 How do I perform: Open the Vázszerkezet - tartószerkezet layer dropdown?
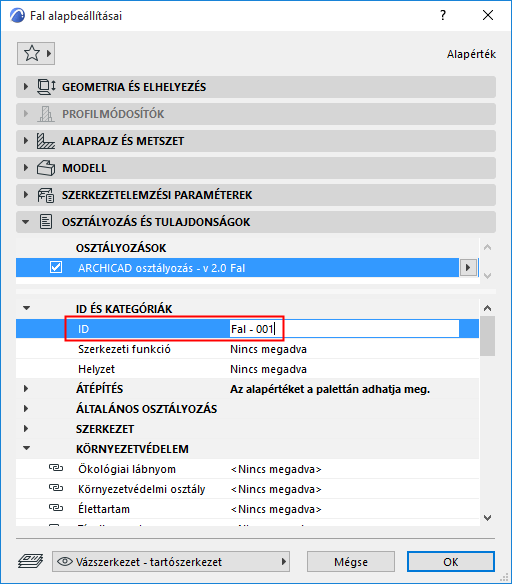(171, 562)
